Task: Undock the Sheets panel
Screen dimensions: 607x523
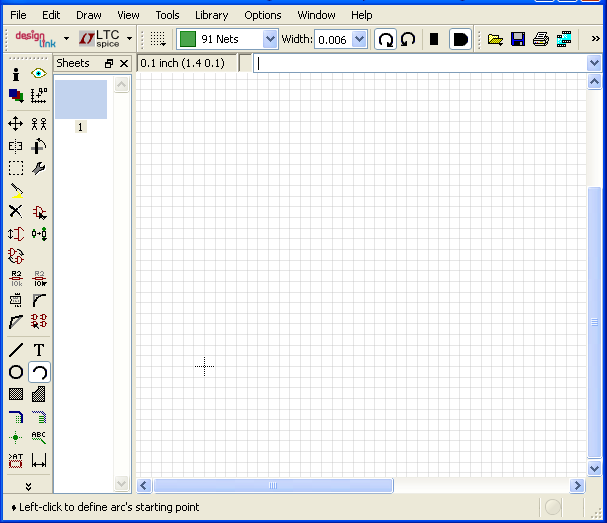Action: [109, 63]
